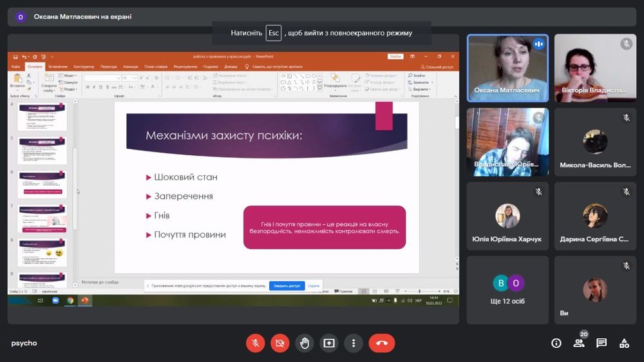Expand the shapes gallery more arrow
Screen dimensions: 644x362
point(320,88)
